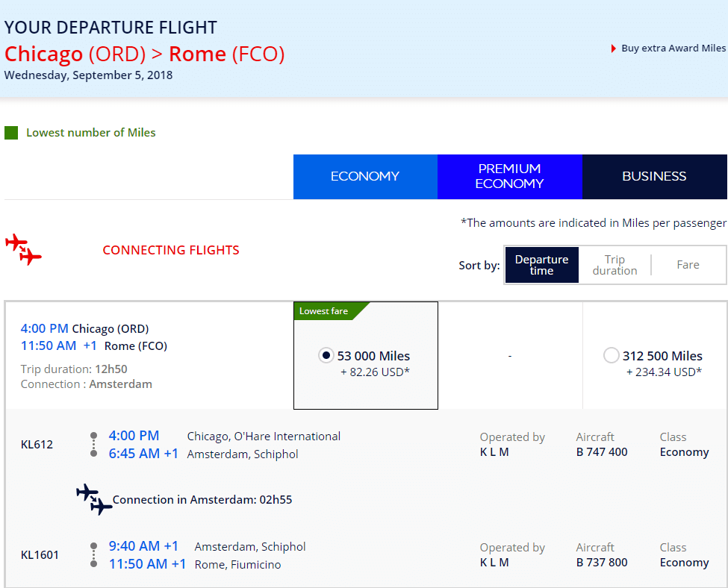Select the 53 000 Miles economy radio button
Image resolution: width=728 pixels, height=588 pixels.
[x=326, y=355]
